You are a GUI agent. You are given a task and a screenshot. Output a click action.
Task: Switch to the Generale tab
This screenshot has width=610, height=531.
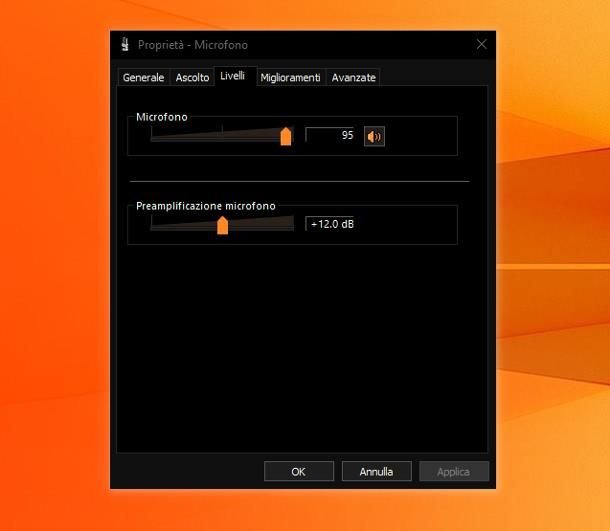(143, 77)
